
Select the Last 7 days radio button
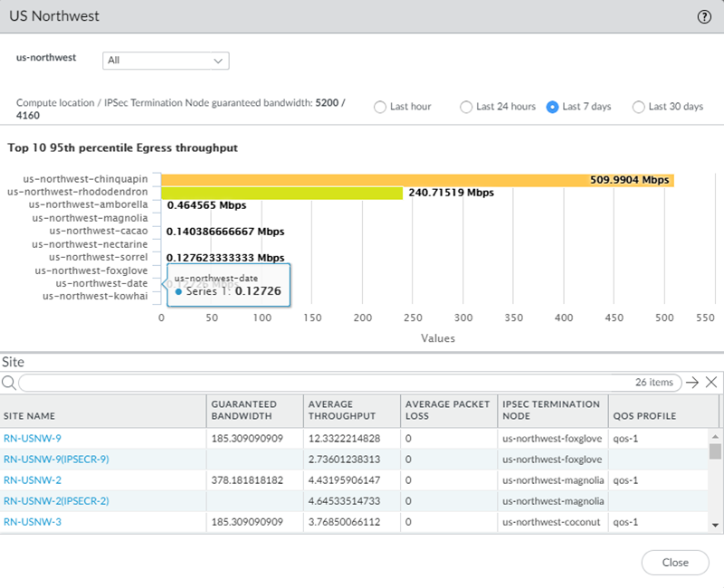(x=552, y=107)
